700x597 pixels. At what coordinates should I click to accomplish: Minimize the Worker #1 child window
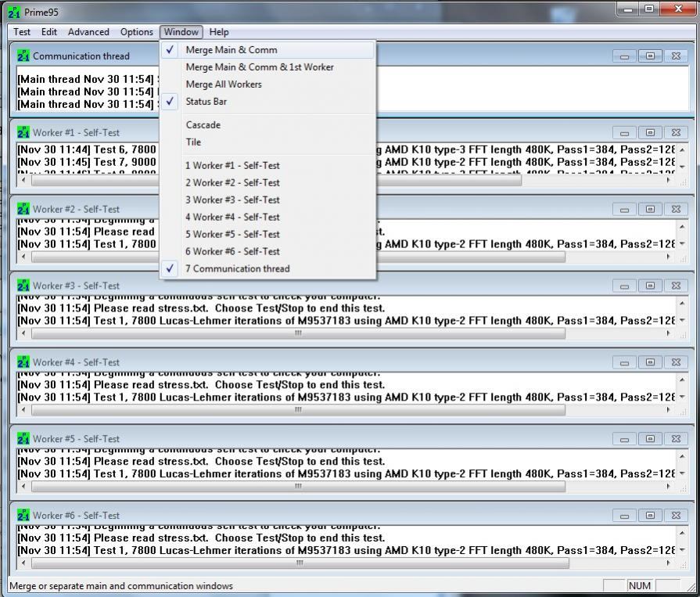(625, 132)
